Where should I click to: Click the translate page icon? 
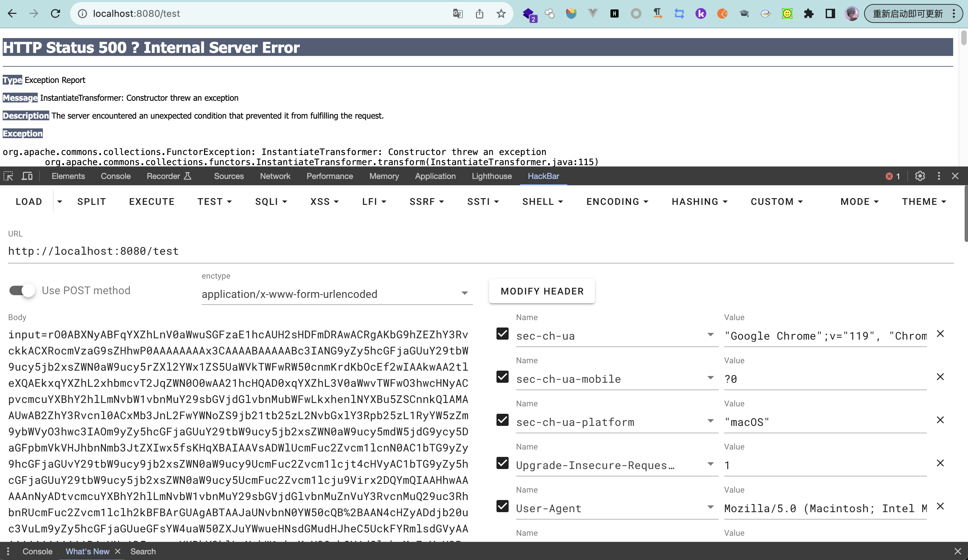(457, 14)
